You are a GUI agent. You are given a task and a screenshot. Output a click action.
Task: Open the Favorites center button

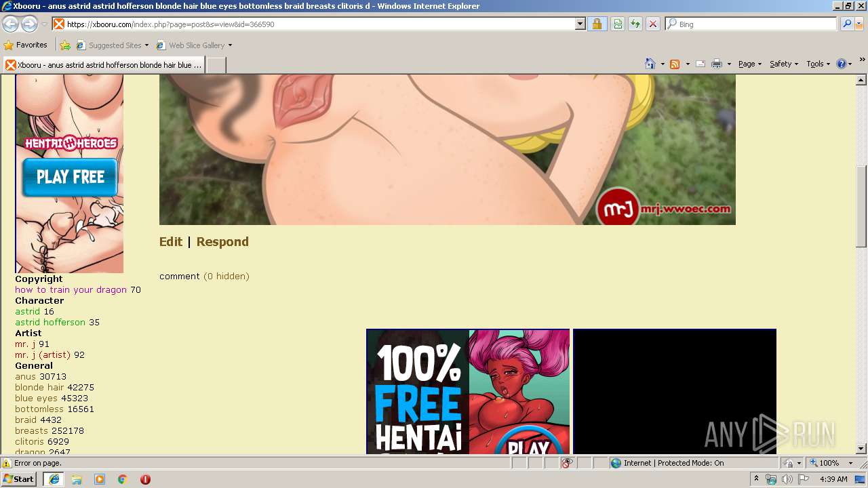coord(26,45)
